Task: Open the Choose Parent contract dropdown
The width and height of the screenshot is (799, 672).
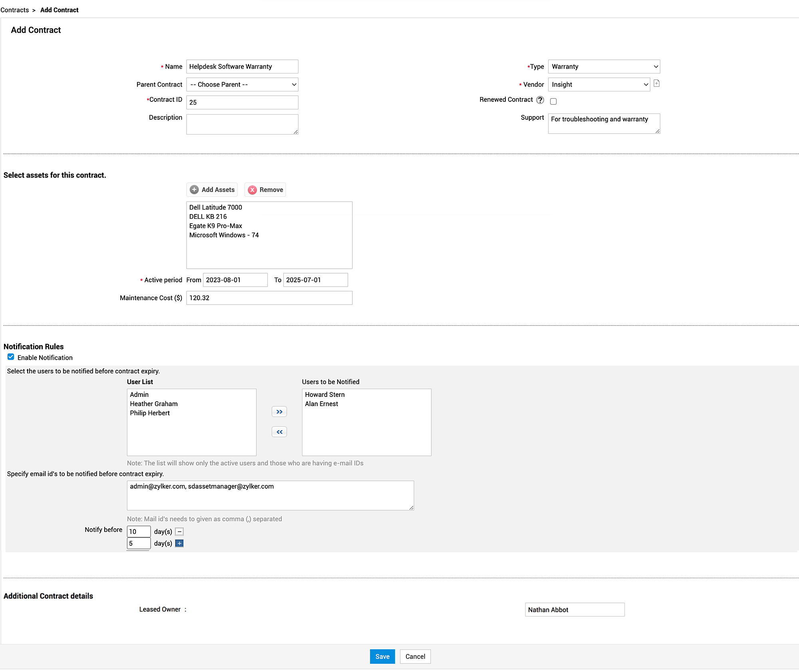Action: [x=242, y=85]
